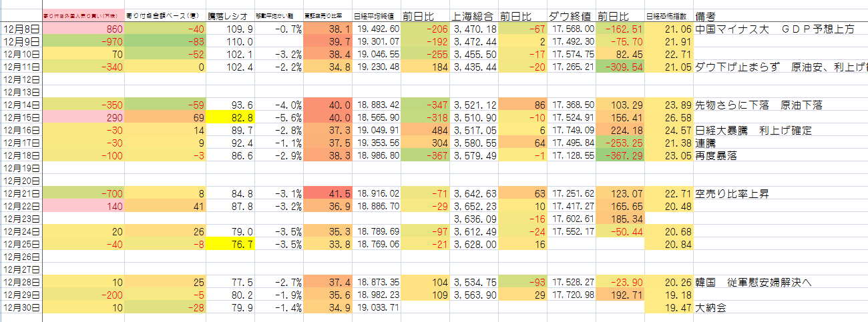868x322 pixels.
Task: Click the yellow highlighted 82.8 cell
Action: 229,117
